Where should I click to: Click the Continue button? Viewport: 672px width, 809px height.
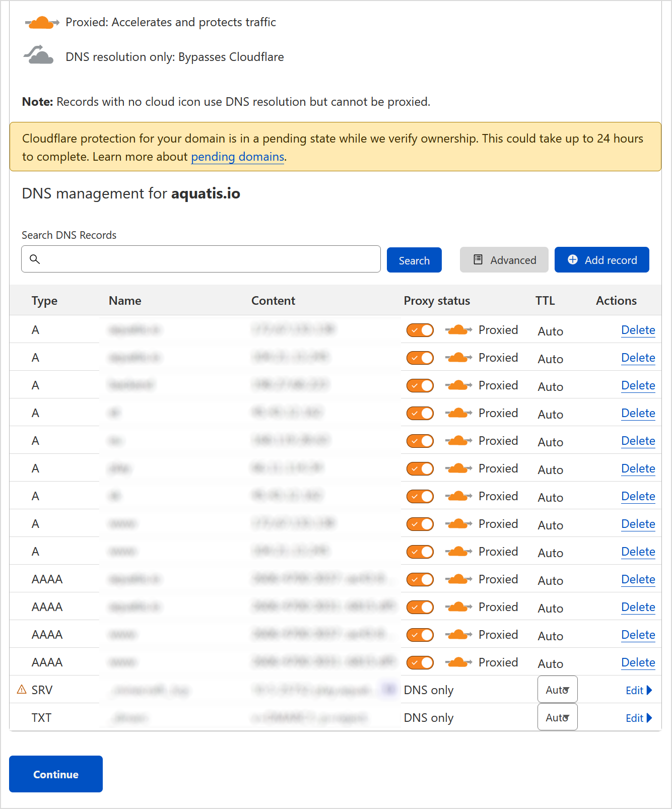pos(56,774)
